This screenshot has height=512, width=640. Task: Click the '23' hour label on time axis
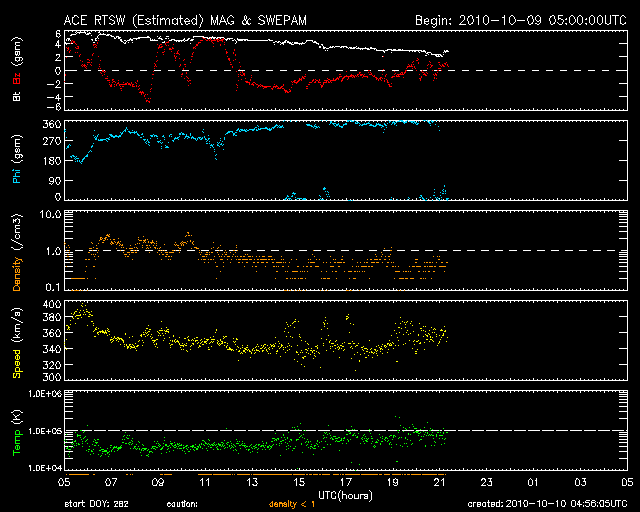[487, 483]
